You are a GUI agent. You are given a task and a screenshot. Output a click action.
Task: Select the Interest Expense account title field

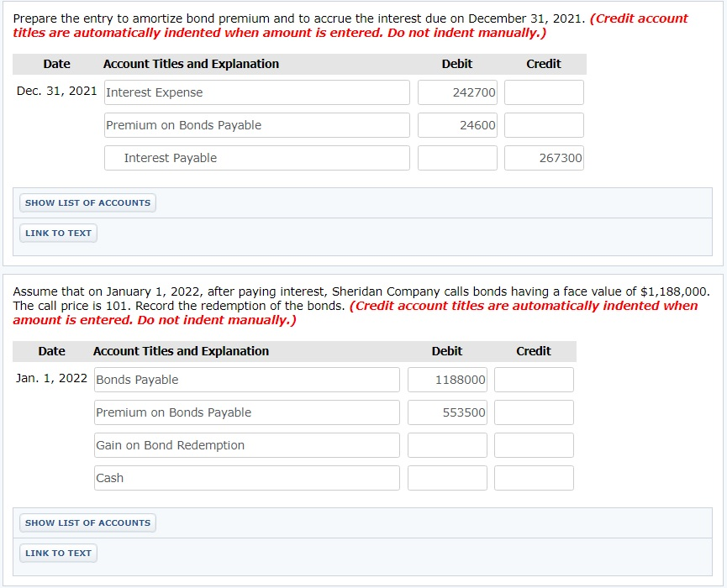tap(256, 92)
